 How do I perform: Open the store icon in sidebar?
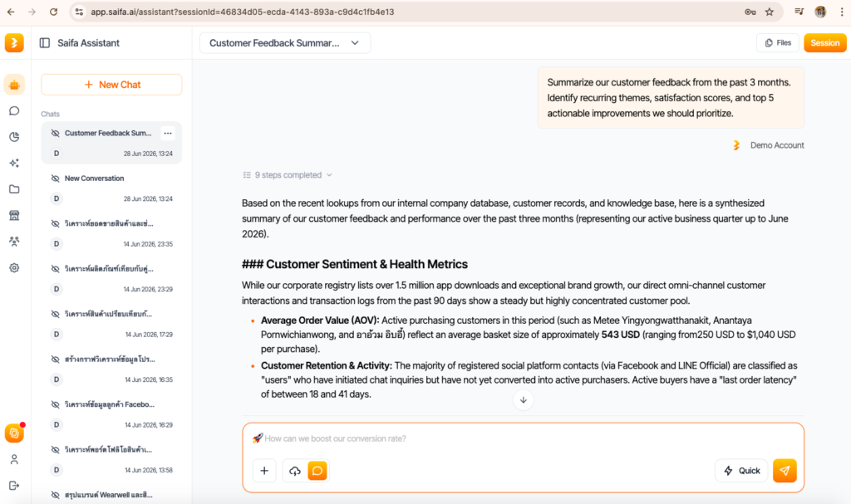pos(14,215)
